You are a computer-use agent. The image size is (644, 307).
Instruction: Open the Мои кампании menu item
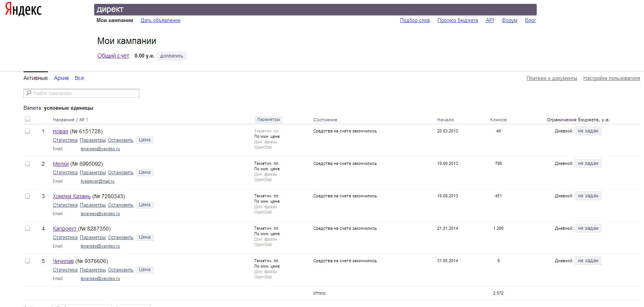pyautogui.click(x=115, y=20)
